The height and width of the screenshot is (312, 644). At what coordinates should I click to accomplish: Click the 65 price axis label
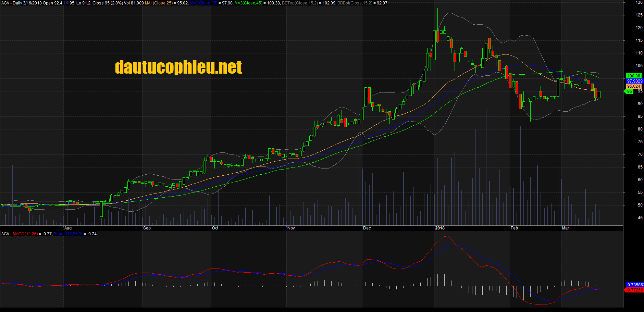640,167
